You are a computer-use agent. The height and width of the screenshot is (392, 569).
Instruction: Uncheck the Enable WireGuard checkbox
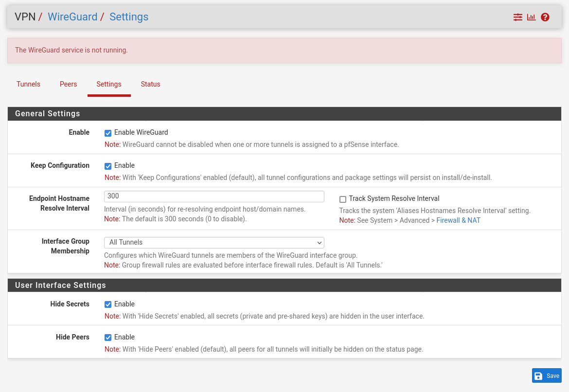coord(108,133)
